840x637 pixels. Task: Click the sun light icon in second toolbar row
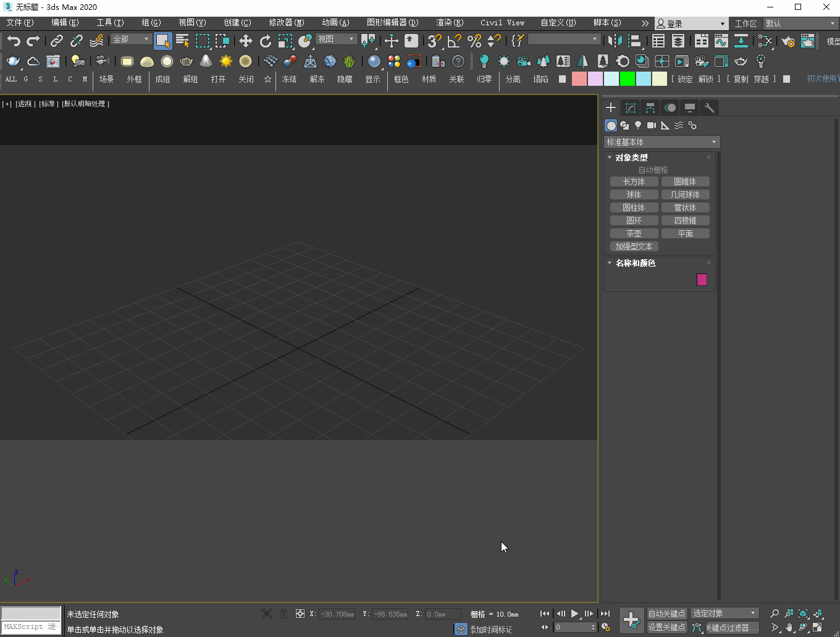point(226,61)
